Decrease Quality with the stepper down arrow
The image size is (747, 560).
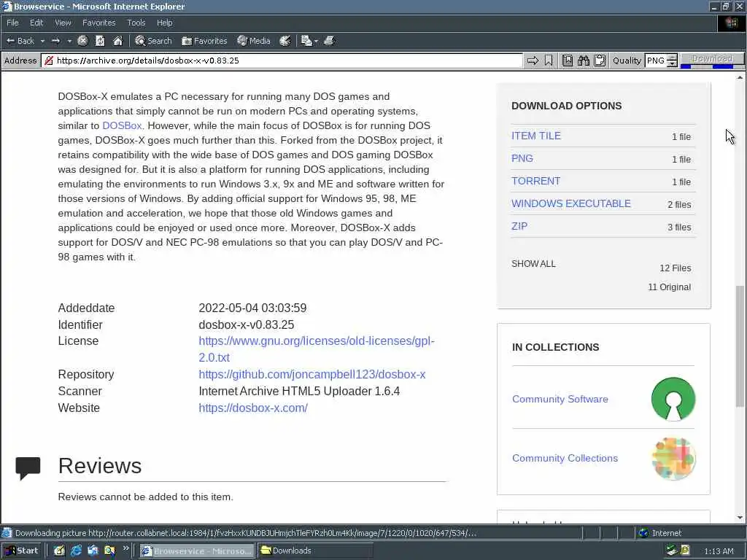(x=672, y=64)
